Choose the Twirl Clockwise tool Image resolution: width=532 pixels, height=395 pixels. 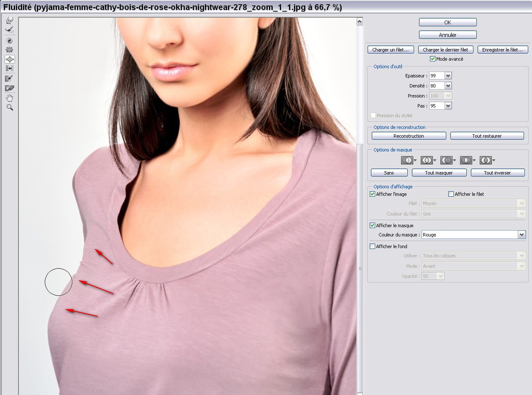click(x=10, y=41)
